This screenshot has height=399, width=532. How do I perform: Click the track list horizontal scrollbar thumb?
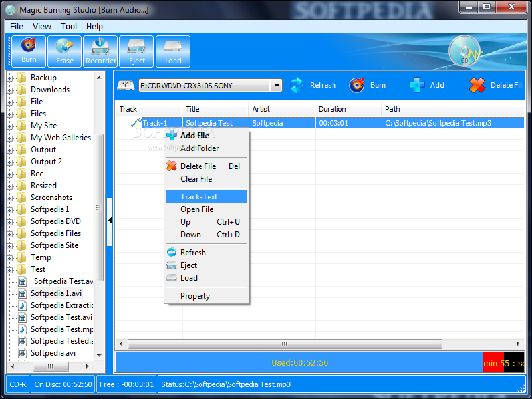click(285, 344)
